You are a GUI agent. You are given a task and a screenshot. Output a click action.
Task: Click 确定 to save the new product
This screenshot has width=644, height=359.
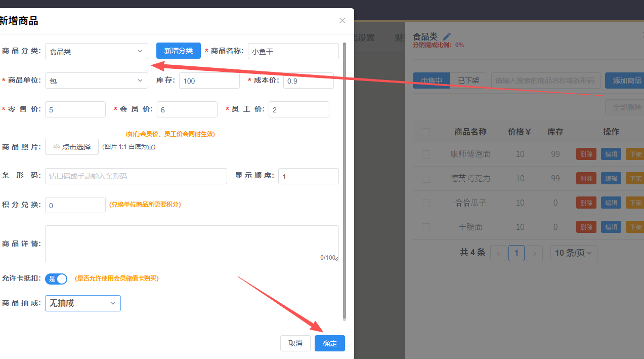tap(329, 343)
